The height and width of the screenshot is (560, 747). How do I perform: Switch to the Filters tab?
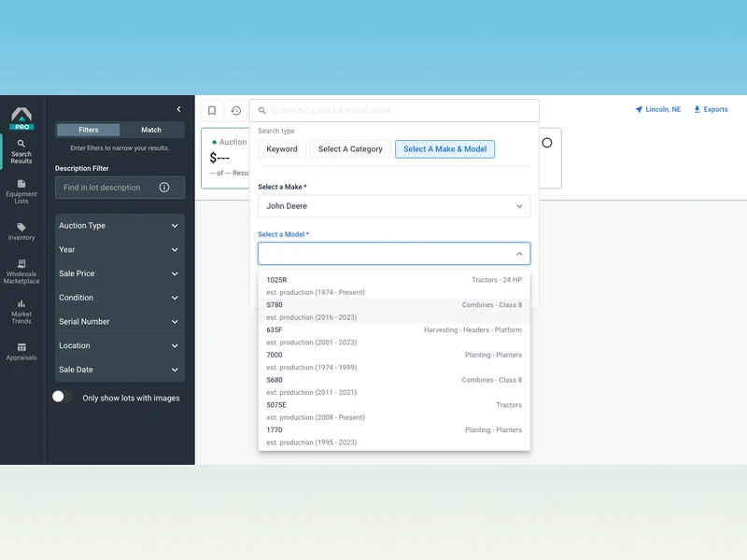coord(88,130)
